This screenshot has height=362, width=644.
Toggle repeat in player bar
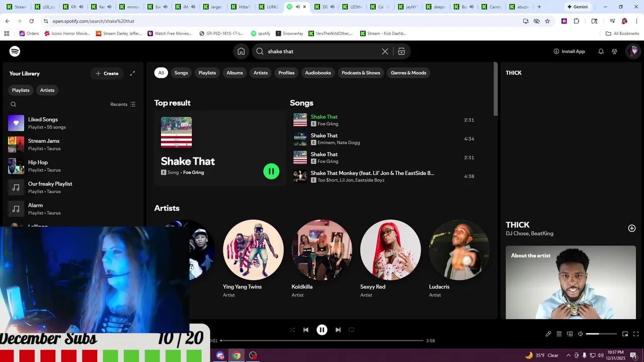pos(352,330)
